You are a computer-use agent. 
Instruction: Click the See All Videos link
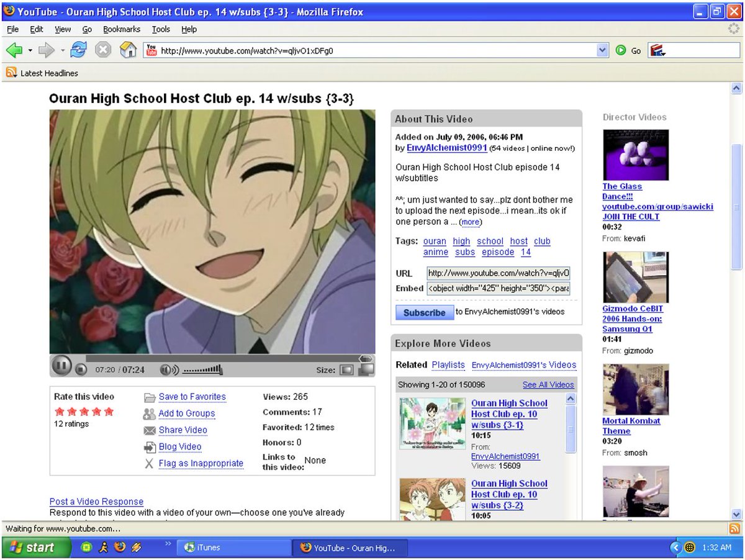[548, 385]
